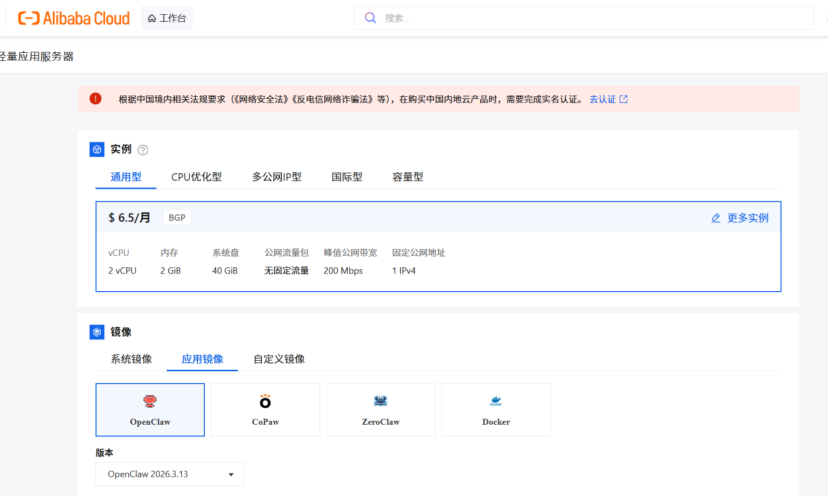
Task: Open the 自定义镜像 tab
Action: [x=279, y=359]
